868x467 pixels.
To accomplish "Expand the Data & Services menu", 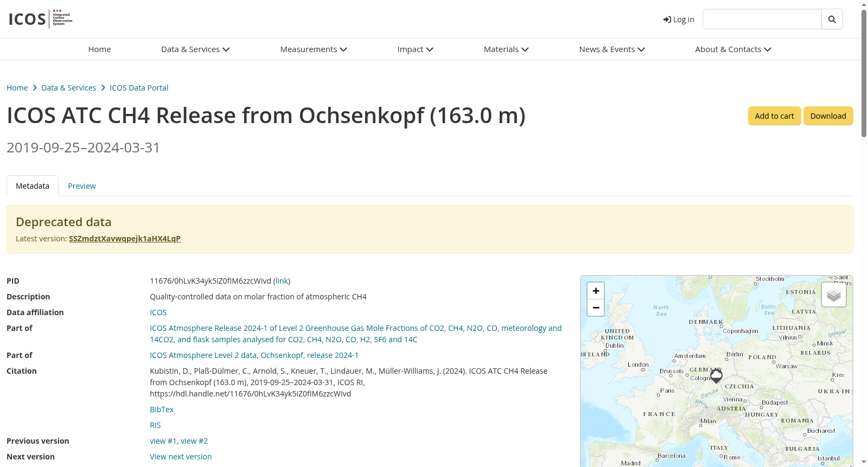I will (x=195, y=49).
